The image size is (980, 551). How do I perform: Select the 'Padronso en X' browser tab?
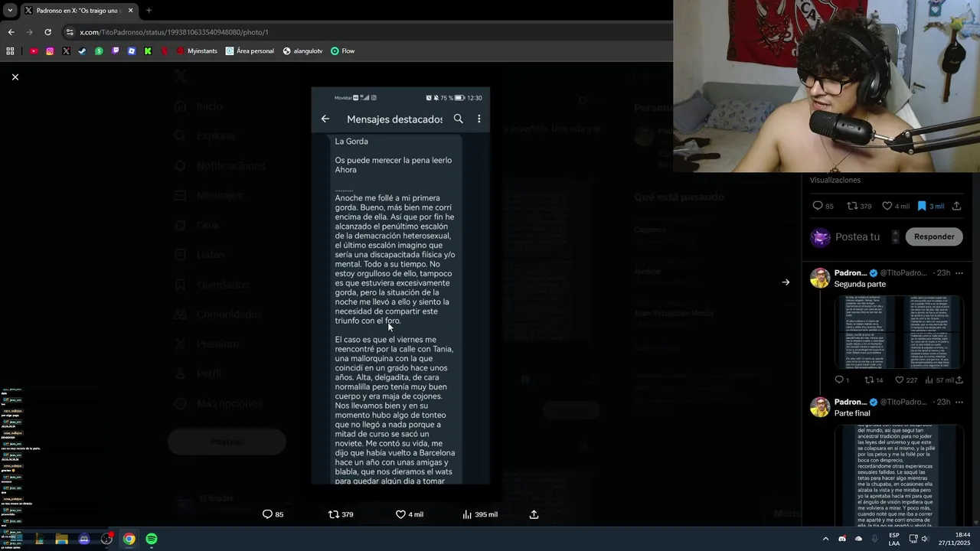point(78,10)
